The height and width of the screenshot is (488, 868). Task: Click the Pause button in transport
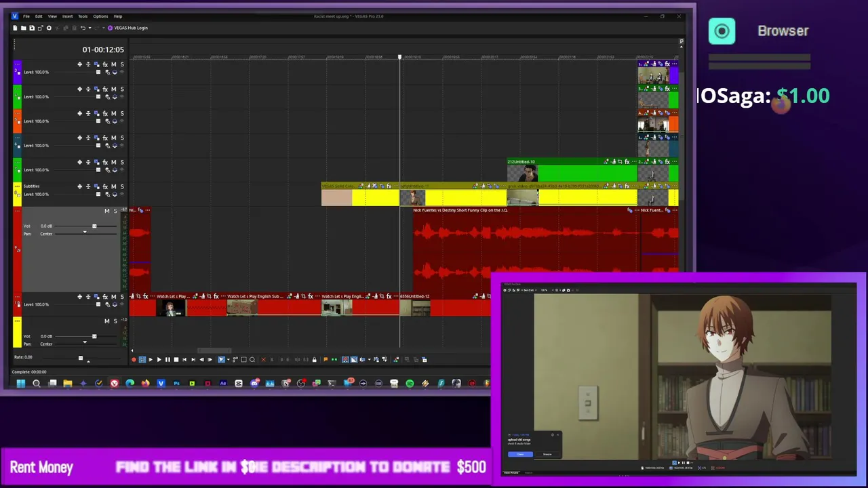point(167,359)
